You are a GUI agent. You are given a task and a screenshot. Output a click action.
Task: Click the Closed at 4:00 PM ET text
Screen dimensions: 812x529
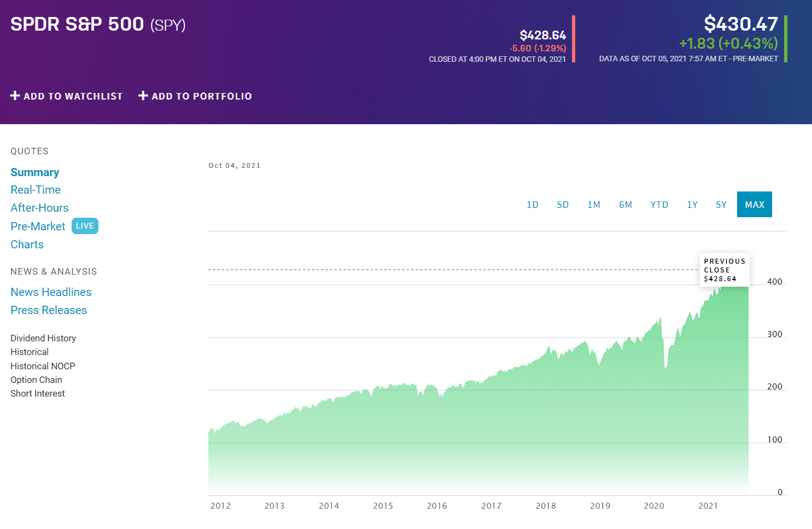coord(497,59)
